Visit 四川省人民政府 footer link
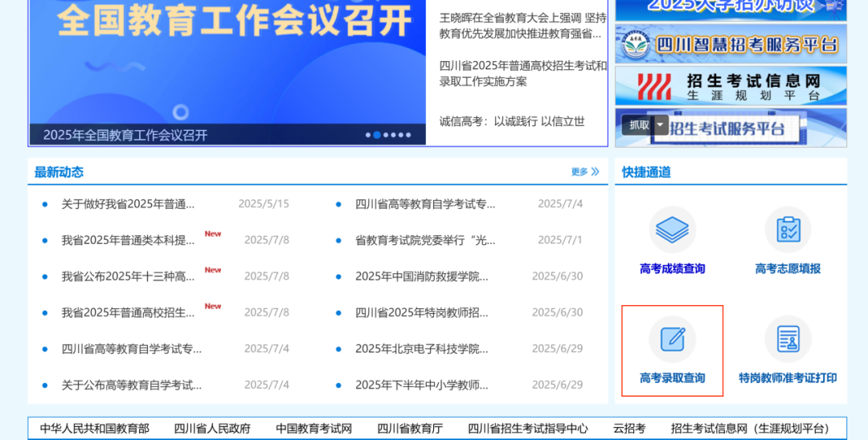This screenshot has height=440, width=868. [212, 429]
